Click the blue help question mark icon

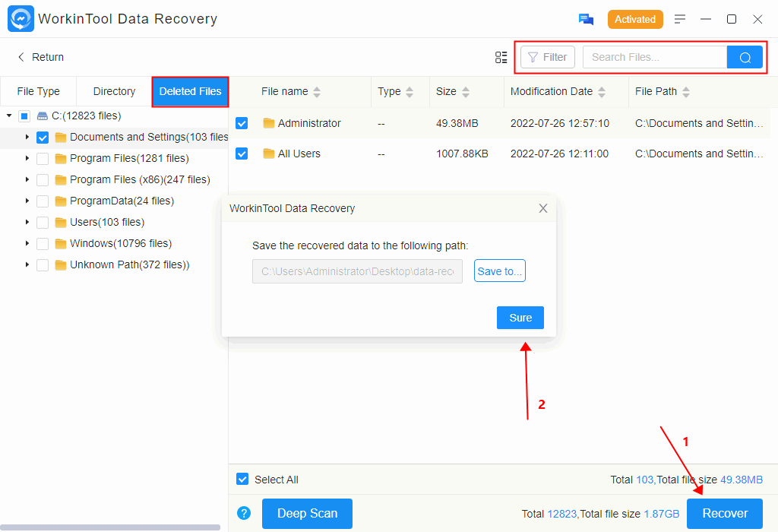click(244, 513)
